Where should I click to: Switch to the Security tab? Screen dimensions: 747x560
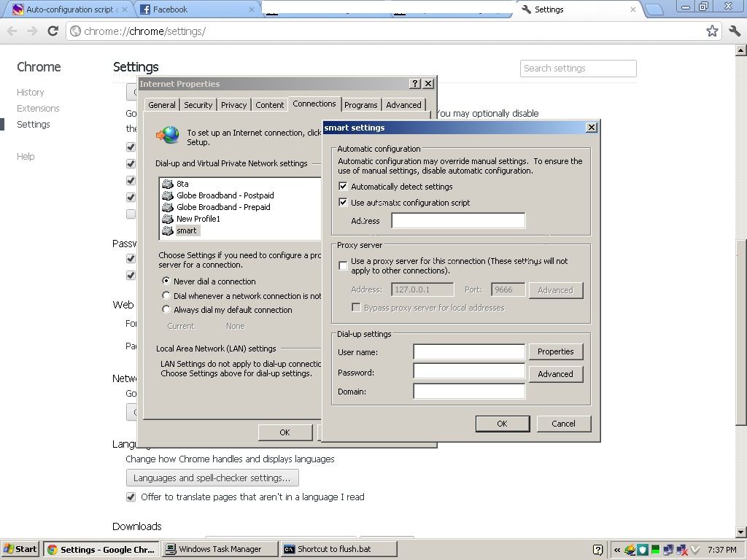tap(198, 105)
